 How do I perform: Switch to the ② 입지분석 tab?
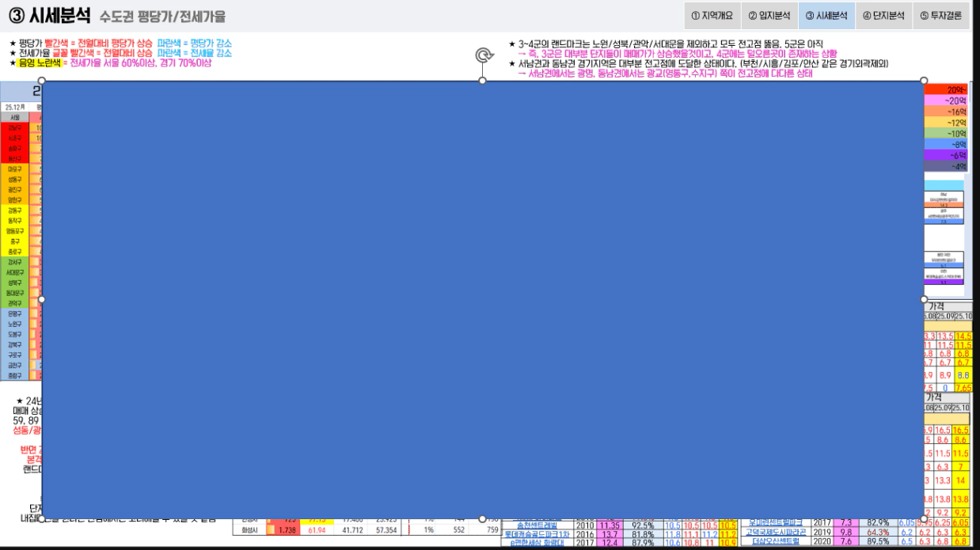769,15
